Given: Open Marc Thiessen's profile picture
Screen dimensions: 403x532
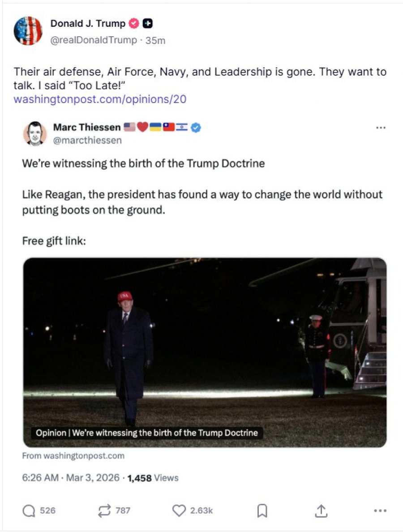Looking at the screenshot, I should (x=34, y=133).
